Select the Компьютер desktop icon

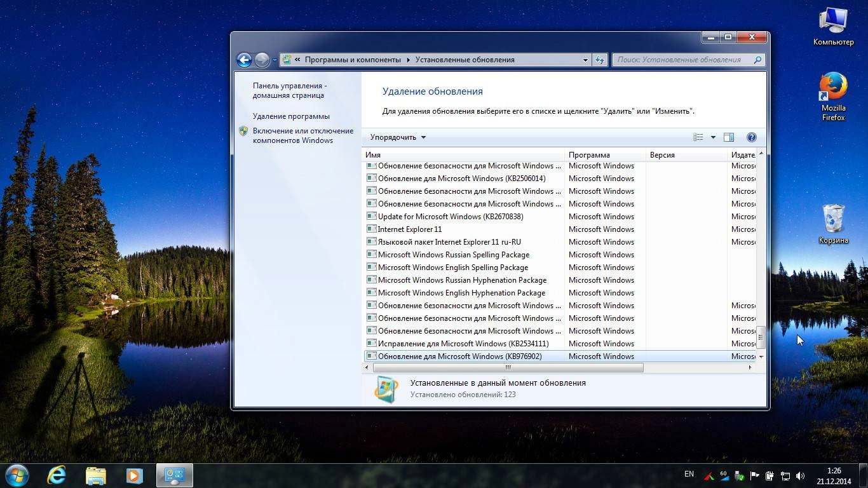coord(833,27)
